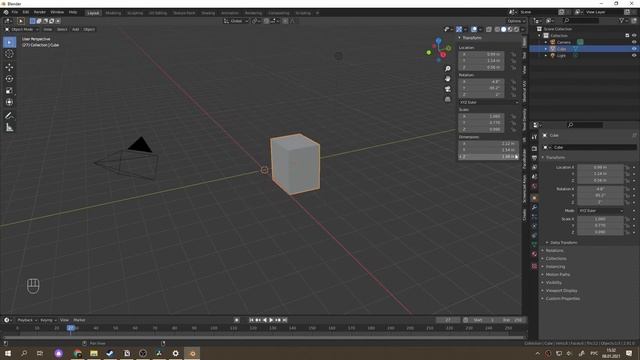This screenshot has width=640, height=360.
Task: Expand the Viewport Display panel
Action: [561, 291]
